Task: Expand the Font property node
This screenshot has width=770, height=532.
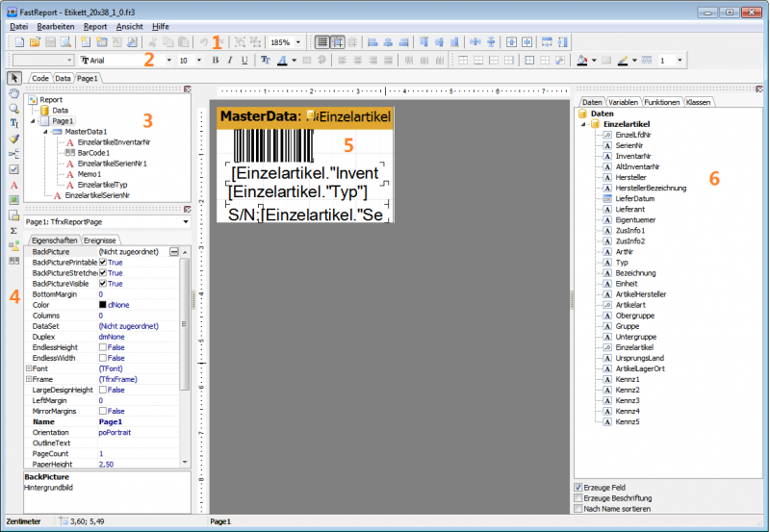Action: [x=29, y=368]
